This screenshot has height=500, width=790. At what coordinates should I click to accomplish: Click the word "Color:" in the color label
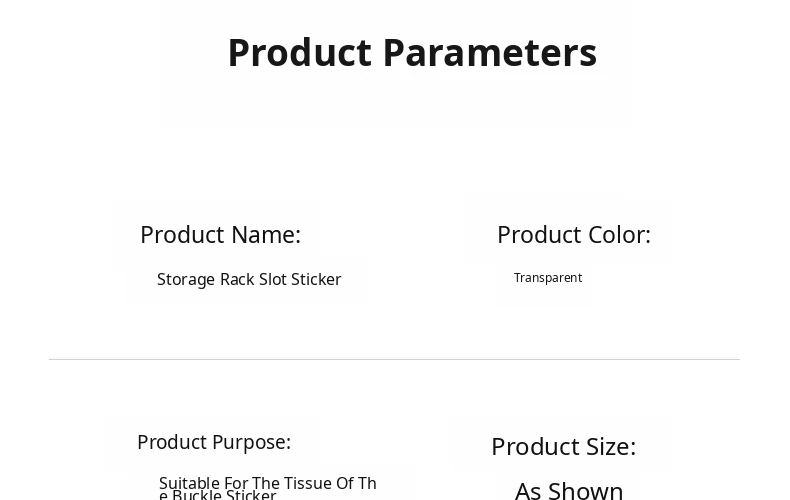618,234
